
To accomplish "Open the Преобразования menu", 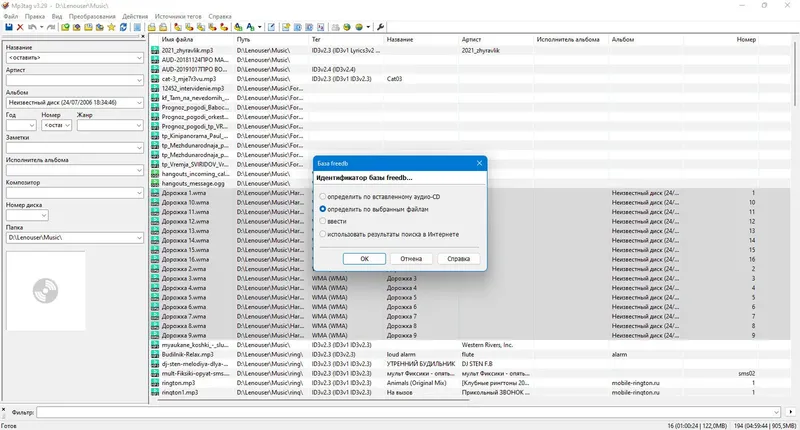I will (92, 16).
